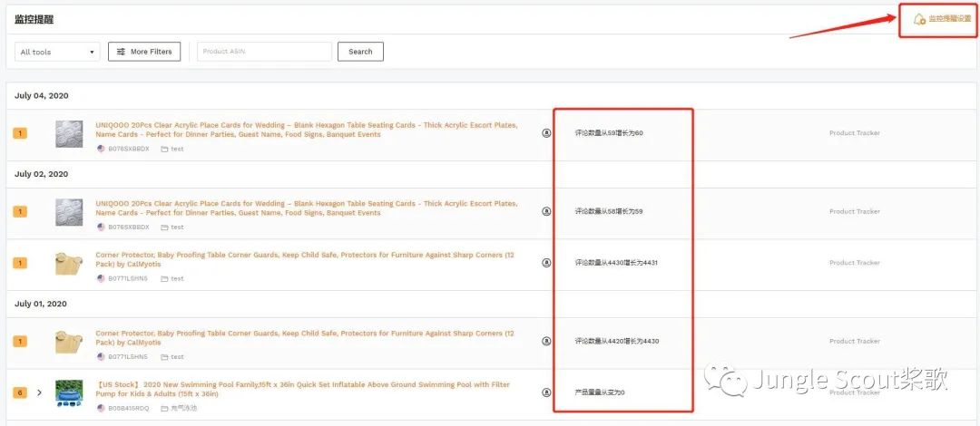Expand the swimming pool row chevron
The height and width of the screenshot is (426, 980).
39,393
